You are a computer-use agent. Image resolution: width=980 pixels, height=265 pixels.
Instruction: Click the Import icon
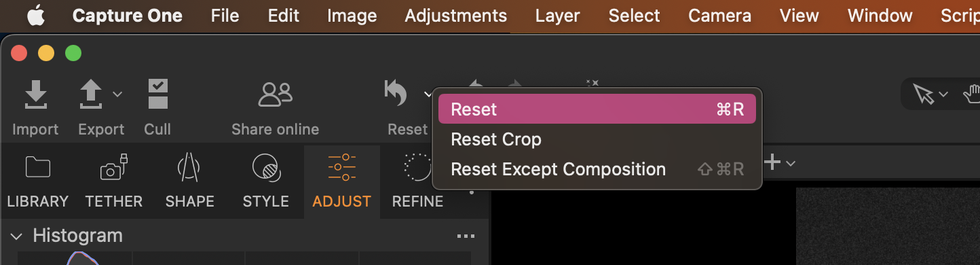click(35, 94)
